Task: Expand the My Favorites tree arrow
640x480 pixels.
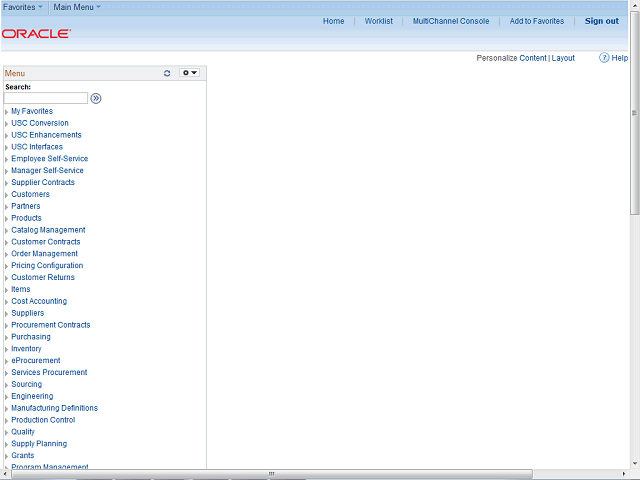Action: tap(7, 112)
